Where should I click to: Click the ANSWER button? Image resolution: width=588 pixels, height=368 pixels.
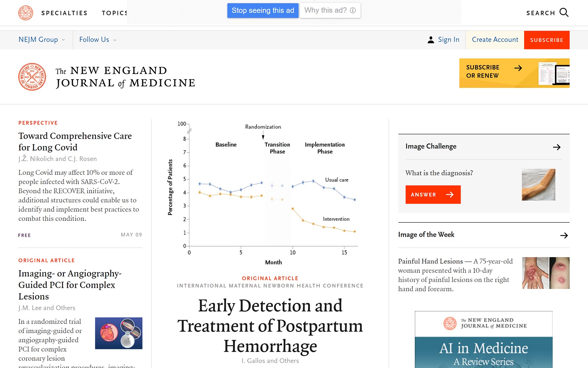coord(433,195)
